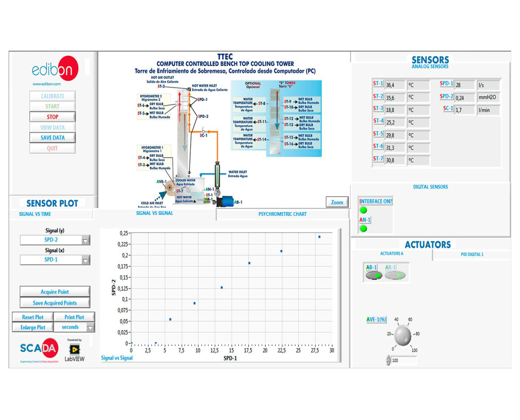
Task: Switch to the Psychrometric Chart tab
Action: (282, 214)
